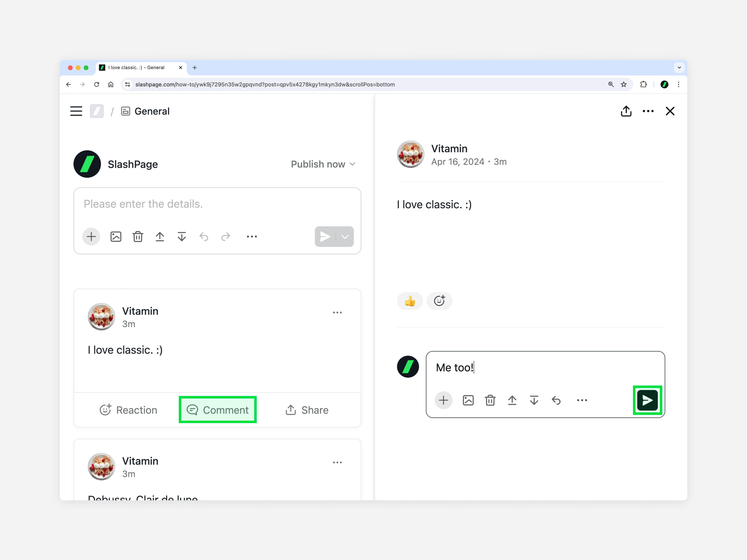The width and height of the screenshot is (747, 560).
Task: Expand the Publish now dropdown
Action: point(323,164)
